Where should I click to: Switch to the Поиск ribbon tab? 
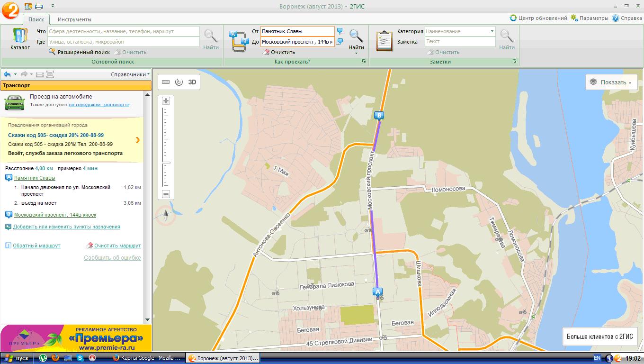36,19
